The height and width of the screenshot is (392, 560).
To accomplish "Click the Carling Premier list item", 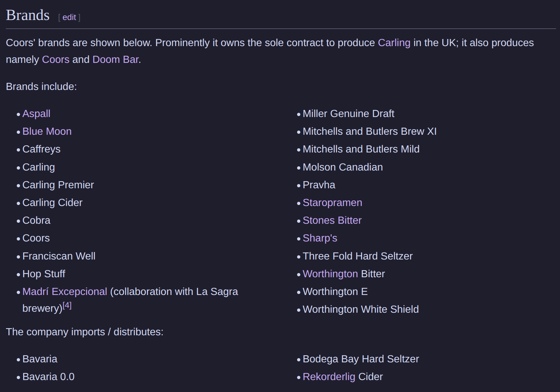I will pos(58,185).
